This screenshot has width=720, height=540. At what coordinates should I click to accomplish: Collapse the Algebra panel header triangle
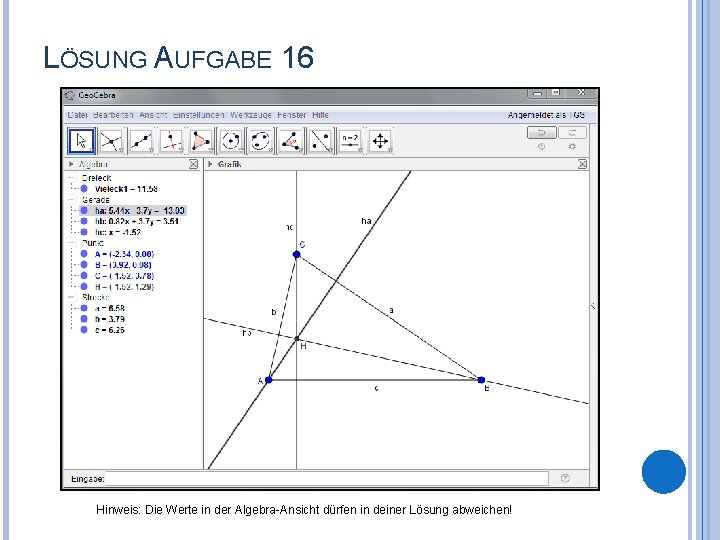(x=71, y=164)
